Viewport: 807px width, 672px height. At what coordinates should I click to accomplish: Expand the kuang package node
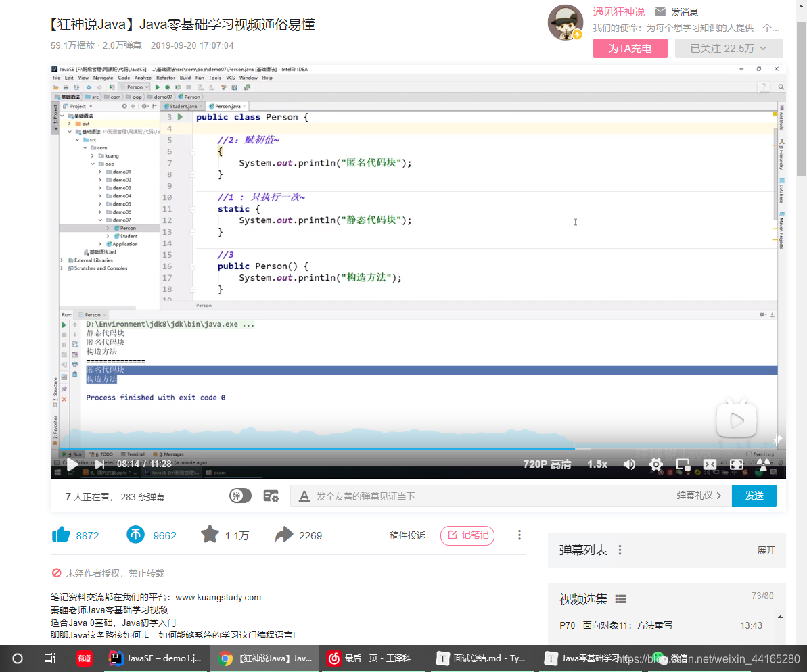(x=93, y=156)
